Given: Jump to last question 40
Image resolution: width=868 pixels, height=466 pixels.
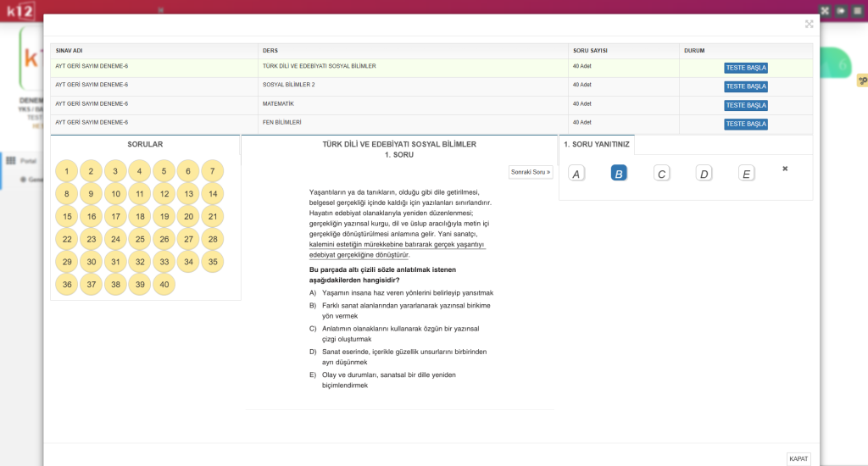Looking at the screenshot, I should (164, 285).
